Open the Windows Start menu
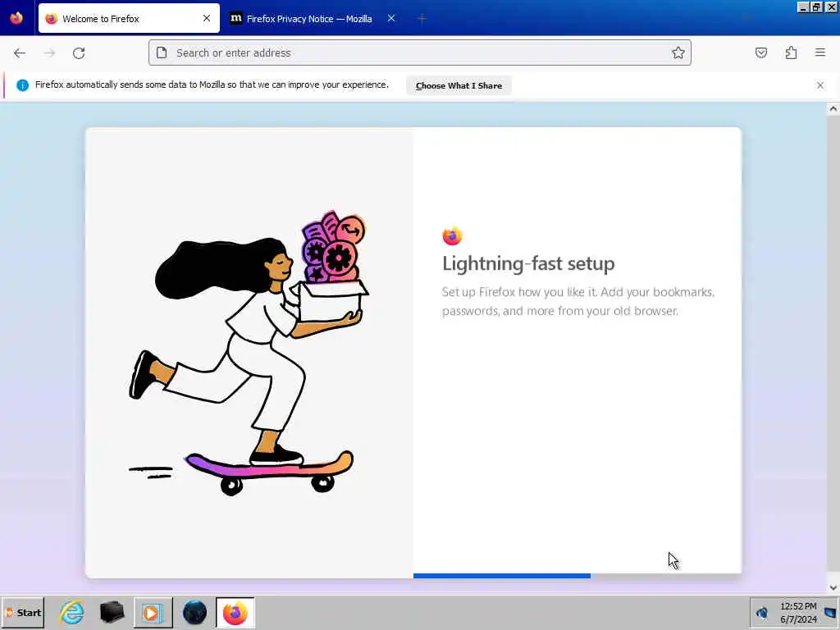Viewport: 840px width, 630px height. [23, 612]
